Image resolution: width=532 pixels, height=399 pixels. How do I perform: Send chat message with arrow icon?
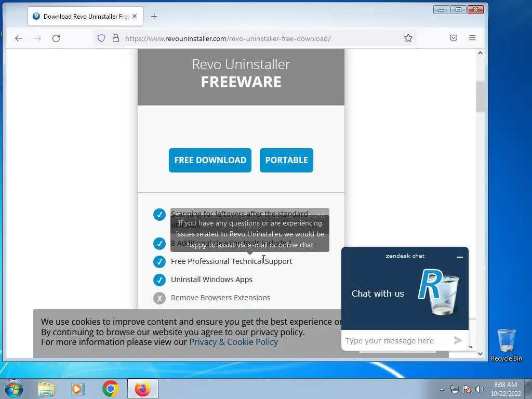(x=458, y=340)
